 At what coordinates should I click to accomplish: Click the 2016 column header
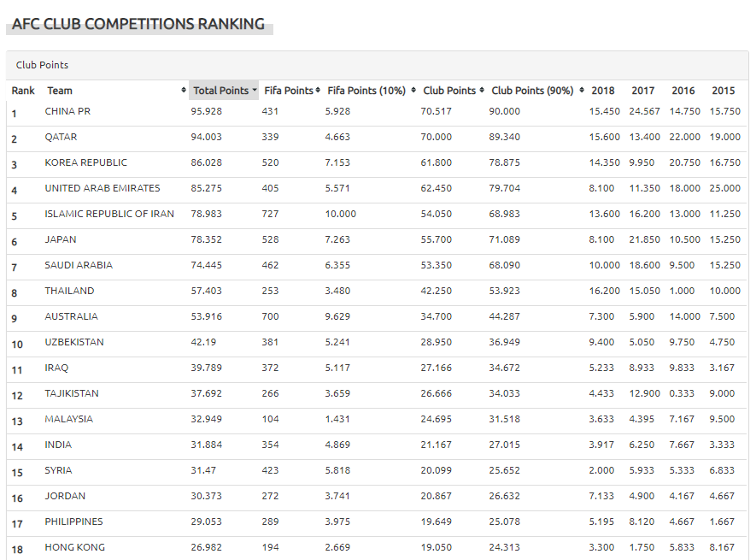click(683, 91)
